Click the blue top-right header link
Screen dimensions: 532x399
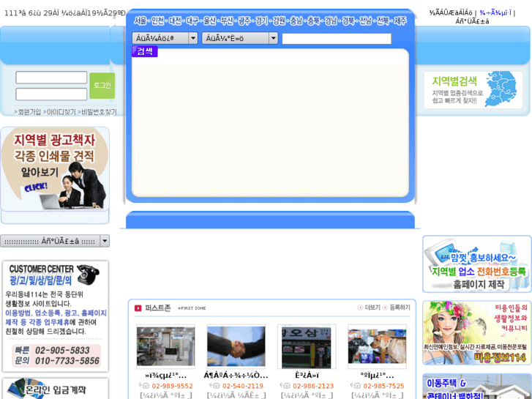tap(495, 13)
